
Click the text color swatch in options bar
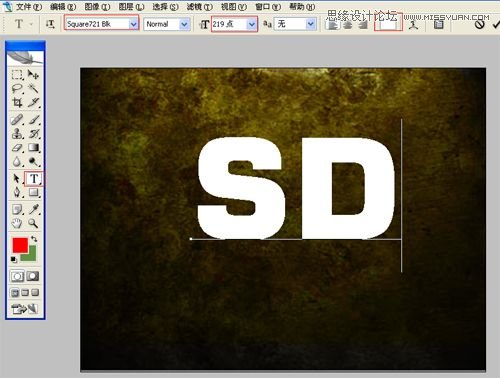point(388,23)
